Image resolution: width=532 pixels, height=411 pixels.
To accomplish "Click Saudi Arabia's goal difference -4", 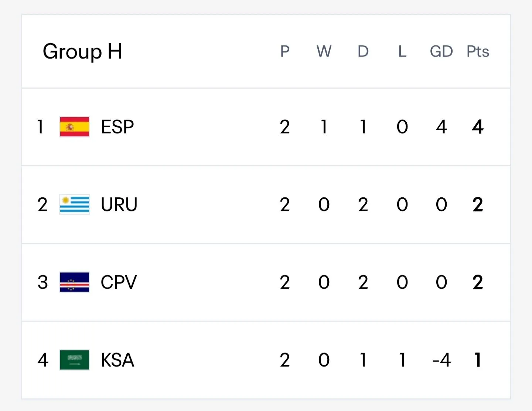I will point(441,360).
